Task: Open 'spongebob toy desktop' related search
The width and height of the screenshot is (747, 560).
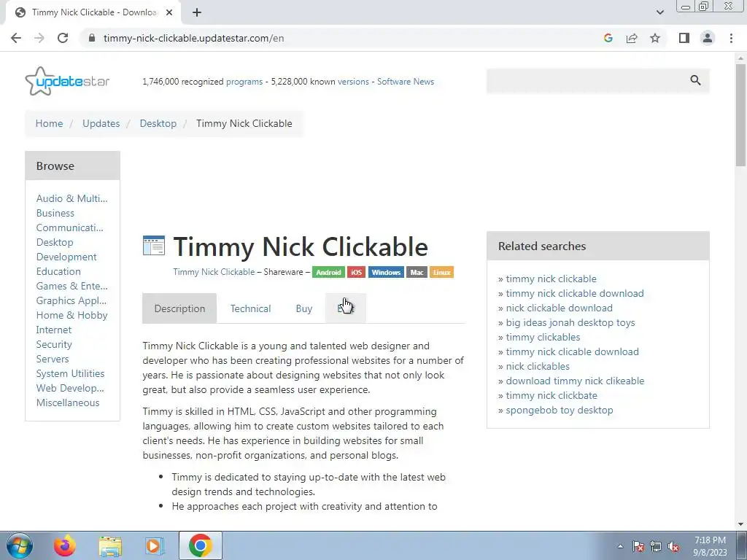Action: [560, 410]
